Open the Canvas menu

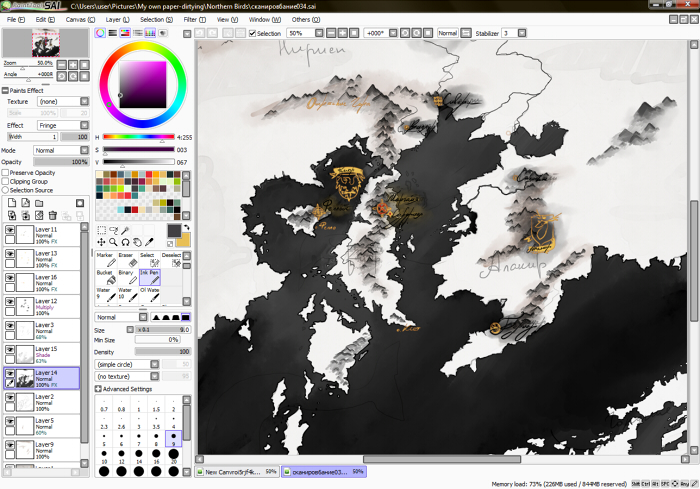pyautogui.click(x=80, y=20)
